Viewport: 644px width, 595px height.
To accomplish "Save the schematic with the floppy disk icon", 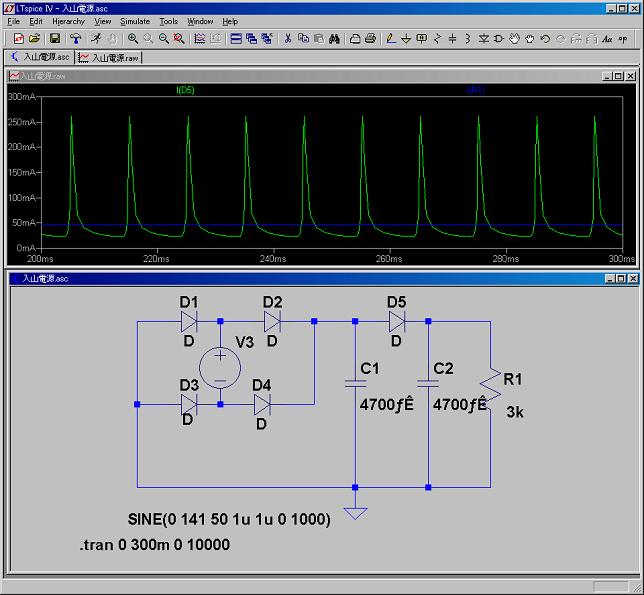I will 55,39.
